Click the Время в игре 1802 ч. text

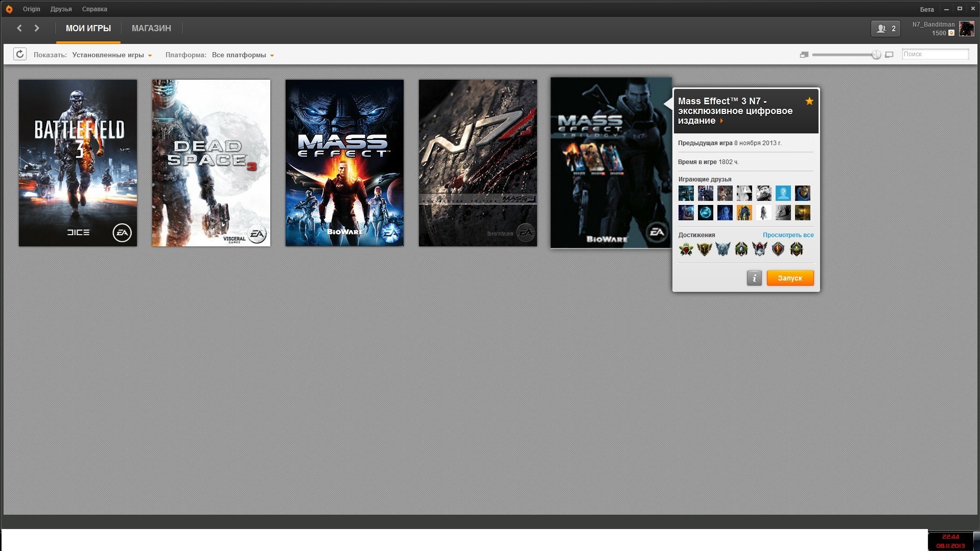click(708, 162)
